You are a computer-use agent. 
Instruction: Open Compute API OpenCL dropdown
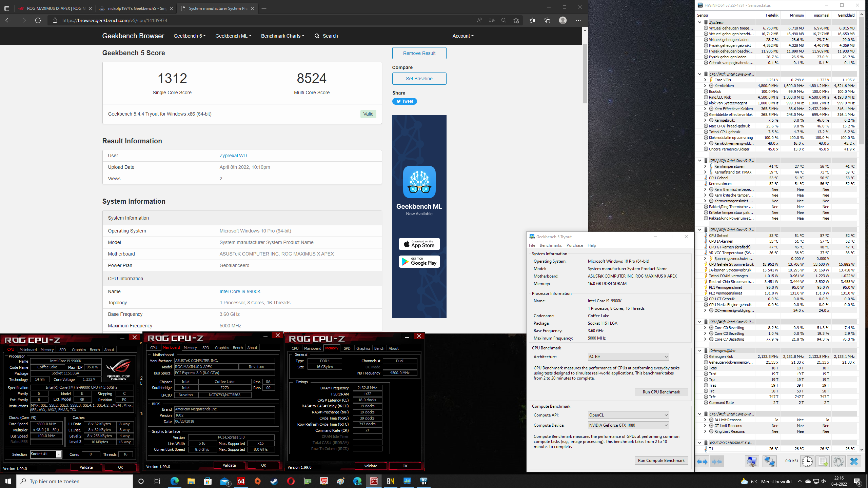(628, 415)
